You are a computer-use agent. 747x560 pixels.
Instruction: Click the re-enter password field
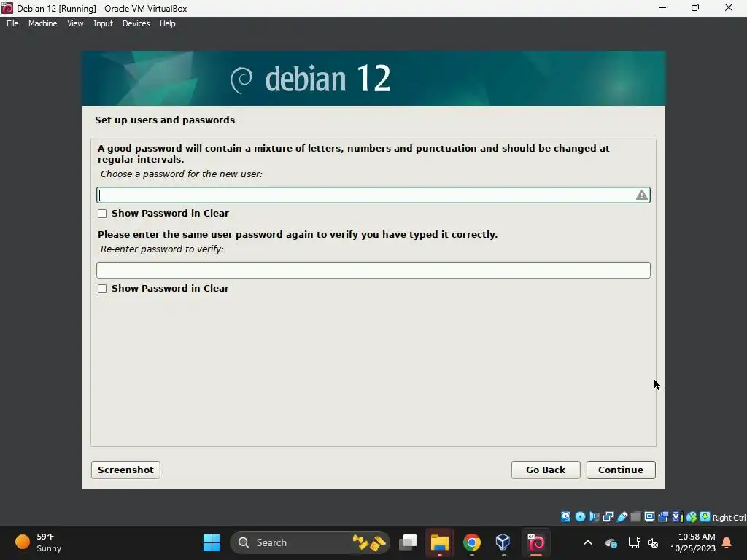pos(373,270)
